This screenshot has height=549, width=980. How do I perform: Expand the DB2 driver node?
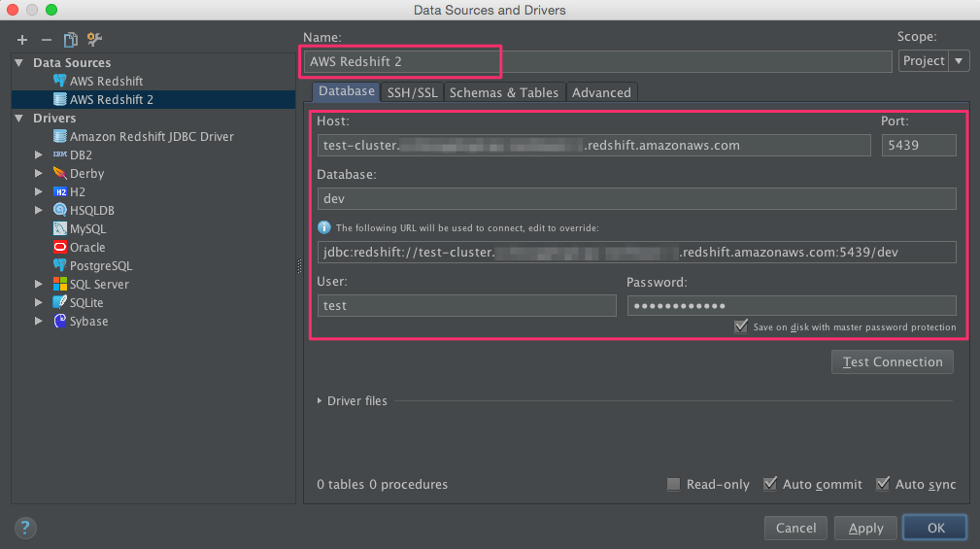click(x=39, y=154)
